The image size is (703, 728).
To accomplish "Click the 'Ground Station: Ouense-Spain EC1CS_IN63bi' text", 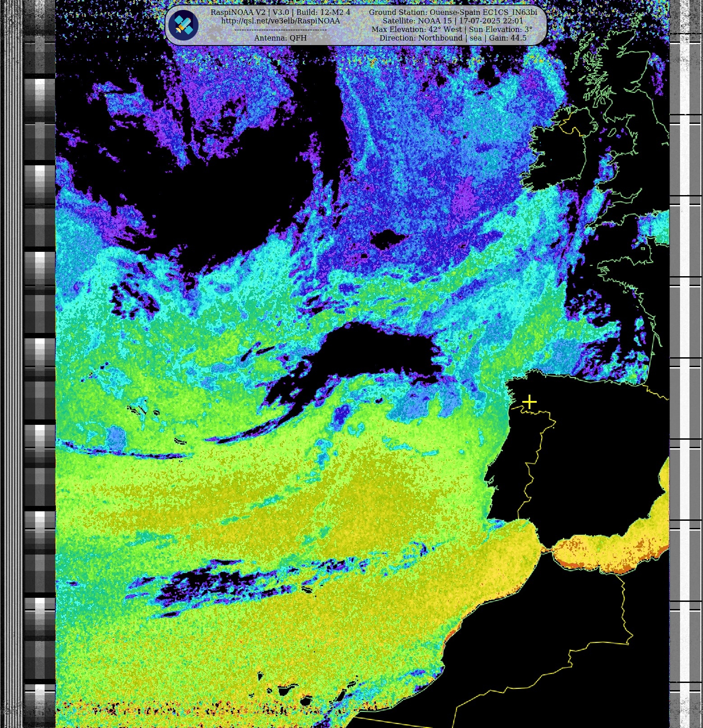I will tap(453, 12).
